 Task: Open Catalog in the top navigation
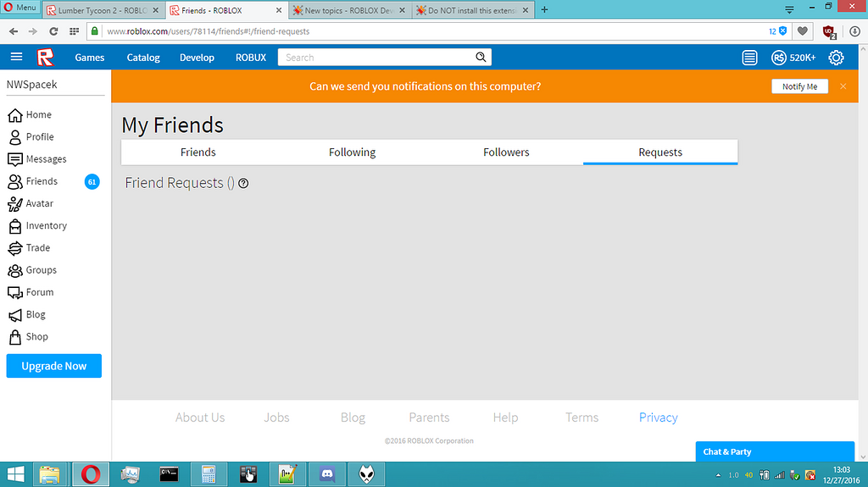pyautogui.click(x=142, y=58)
